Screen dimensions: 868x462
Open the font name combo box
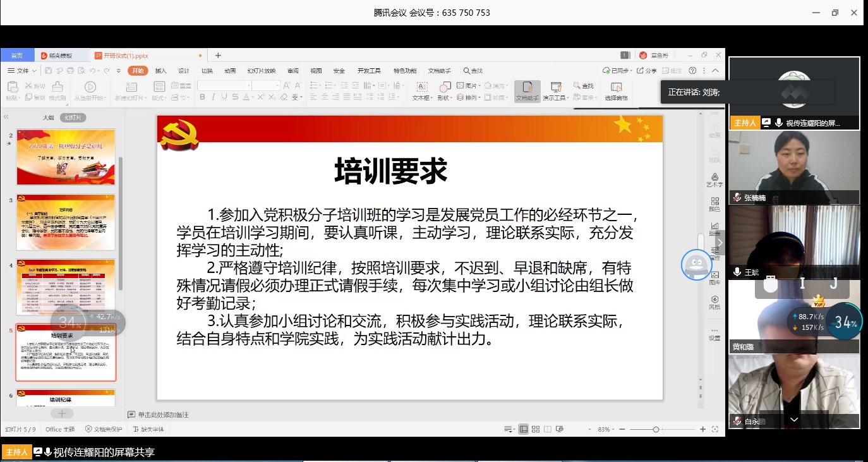point(224,85)
